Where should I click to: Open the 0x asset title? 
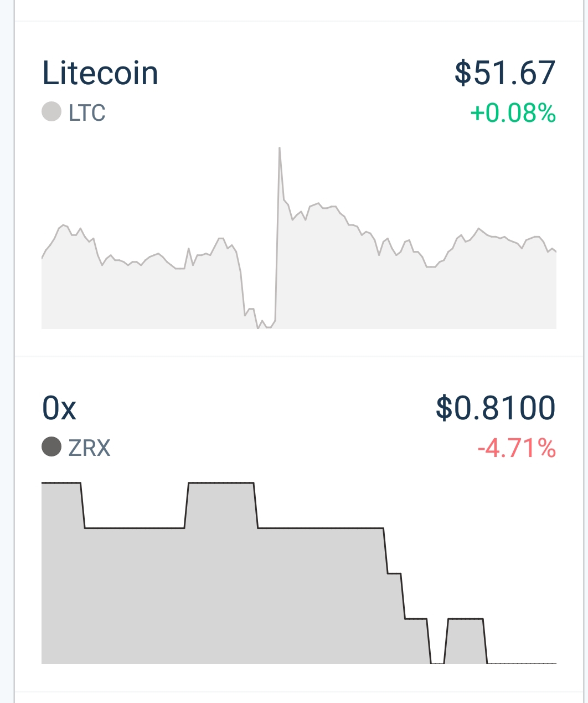point(59,409)
